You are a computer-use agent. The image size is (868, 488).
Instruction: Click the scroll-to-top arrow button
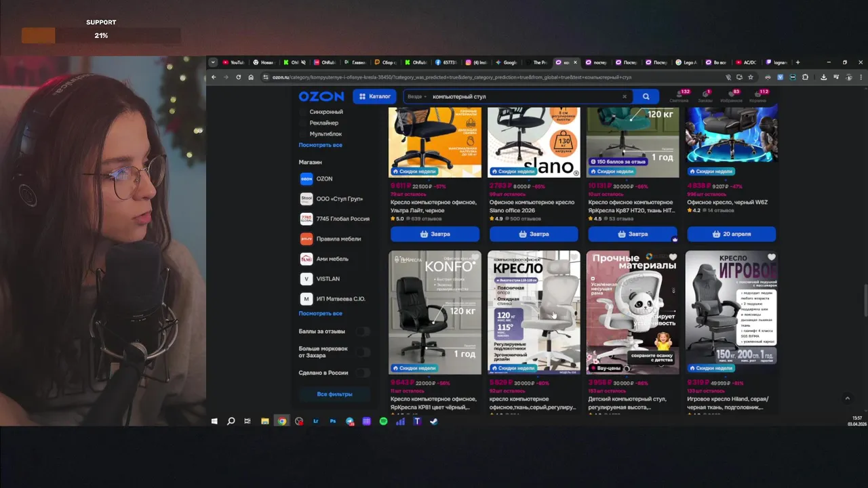click(847, 399)
